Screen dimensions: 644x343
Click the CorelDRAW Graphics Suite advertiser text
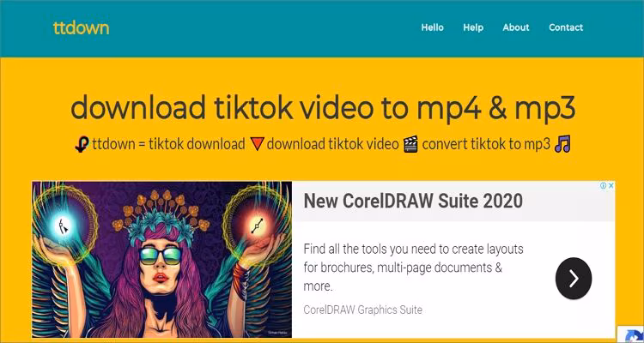click(362, 310)
